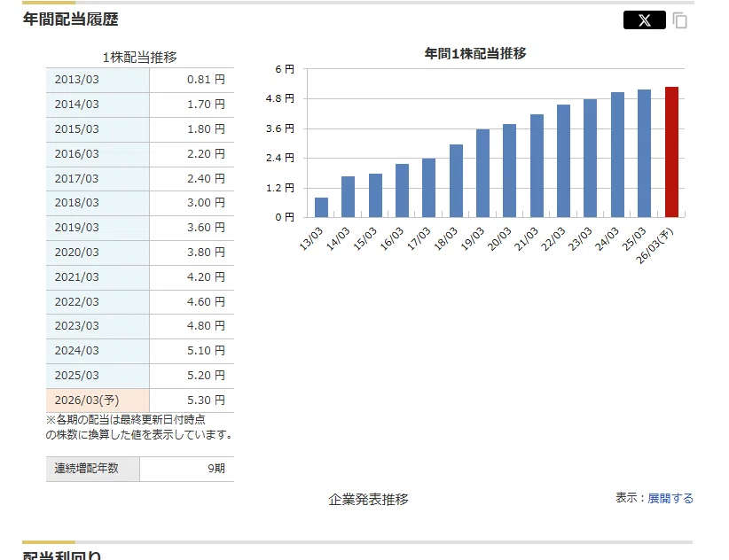The image size is (729, 560).
Task: Select the 2014/03 row label
Action: pyautogui.click(x=76, y=104)
